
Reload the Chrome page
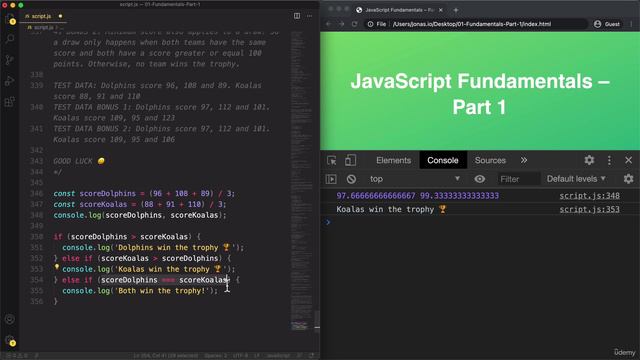click(x=354, y=24)
